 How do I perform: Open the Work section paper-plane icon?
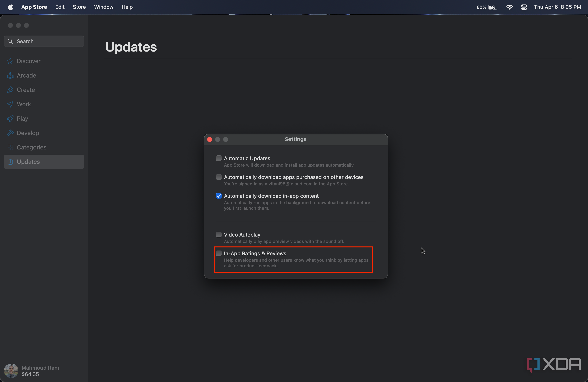pyautogui.click(x=10, y=104)
